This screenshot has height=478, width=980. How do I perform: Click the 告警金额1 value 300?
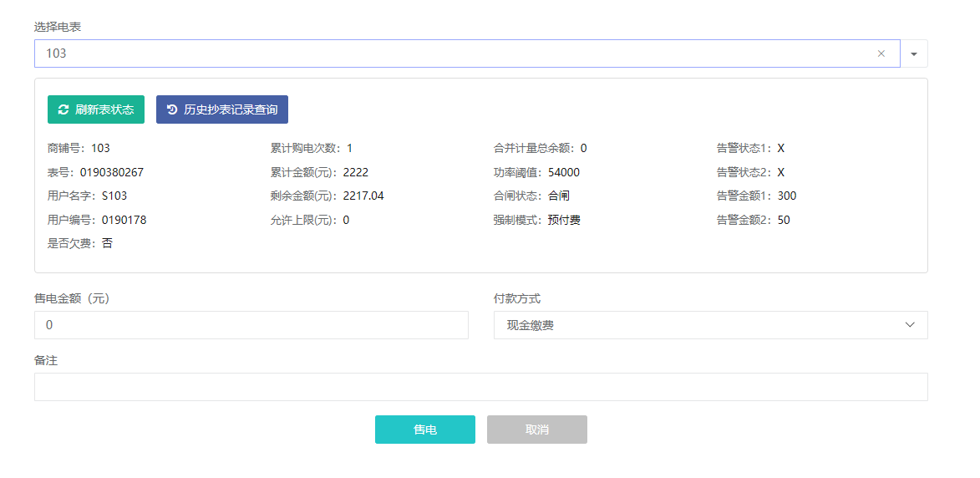pyautogui.click(x=786, y=196)
